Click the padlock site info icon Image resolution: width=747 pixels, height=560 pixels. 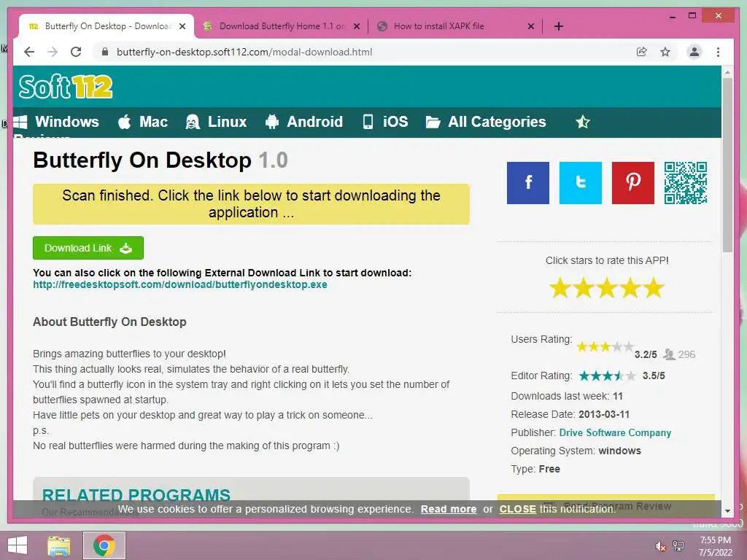coord(105,52)
